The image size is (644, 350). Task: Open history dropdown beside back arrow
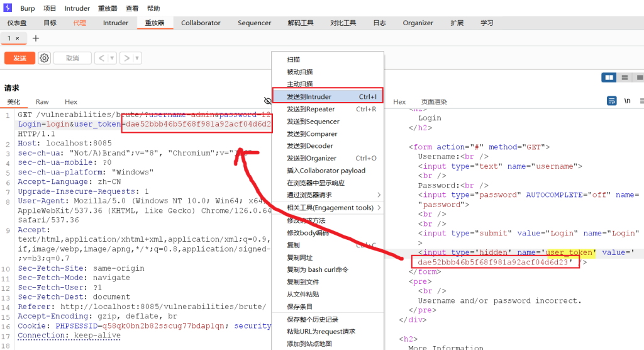tap(112, 58)
